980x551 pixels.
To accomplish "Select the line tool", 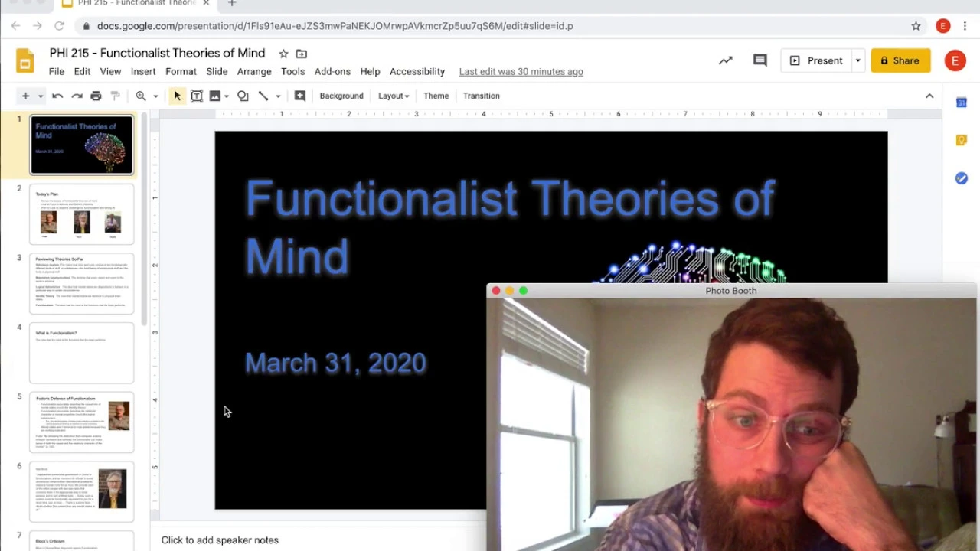I will [263, 96].
